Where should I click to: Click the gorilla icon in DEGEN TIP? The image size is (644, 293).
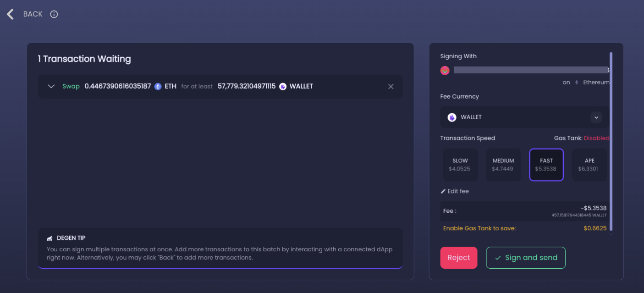click(50, 238)
